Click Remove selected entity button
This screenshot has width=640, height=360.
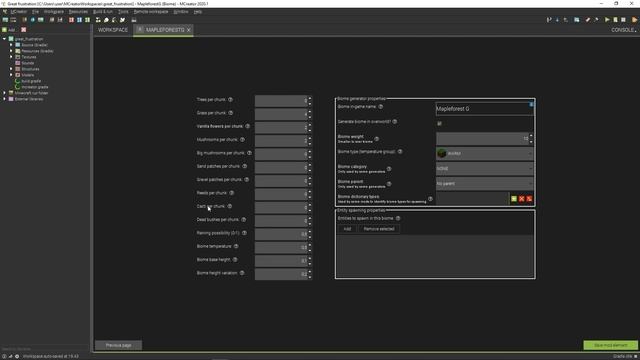[379, 229]
